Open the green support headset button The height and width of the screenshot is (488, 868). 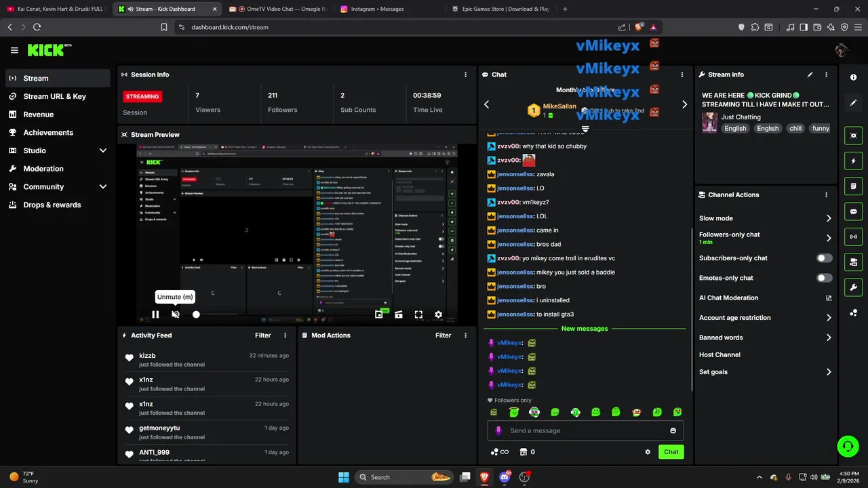848,446
